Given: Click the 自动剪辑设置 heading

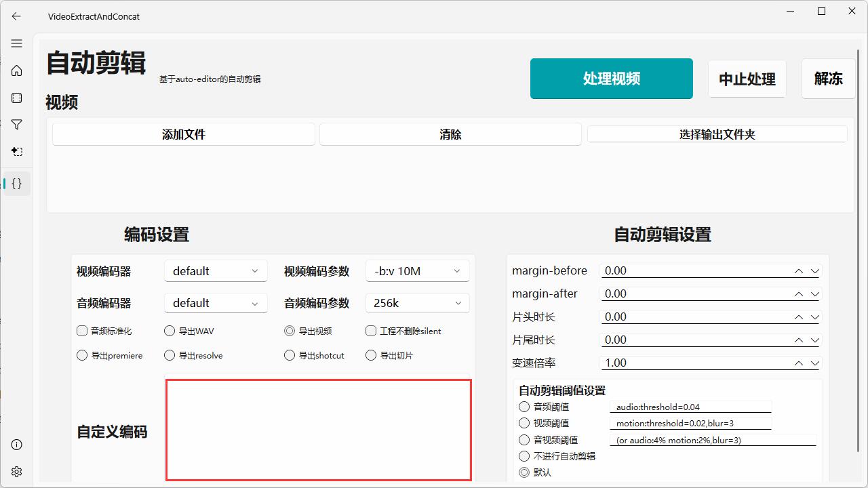Looking at the screenshot, I should tap(663, 235).
